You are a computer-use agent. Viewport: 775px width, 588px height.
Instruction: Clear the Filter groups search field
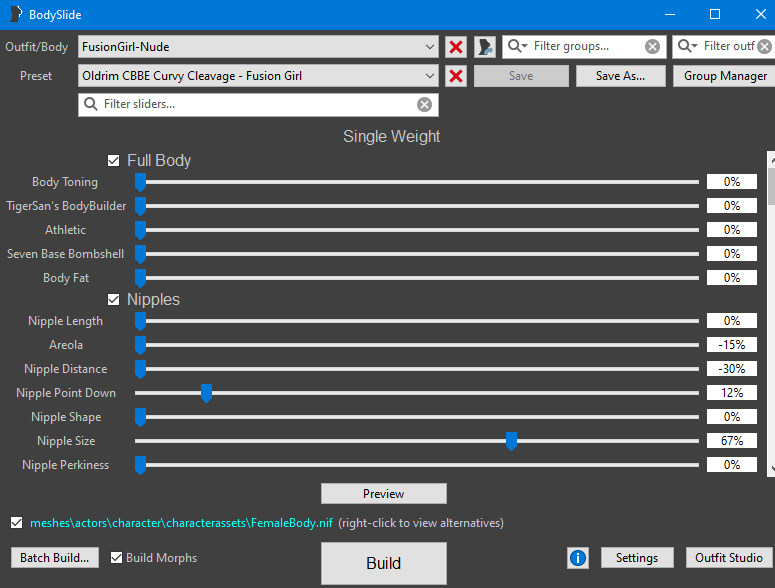[x=652, y=46]
